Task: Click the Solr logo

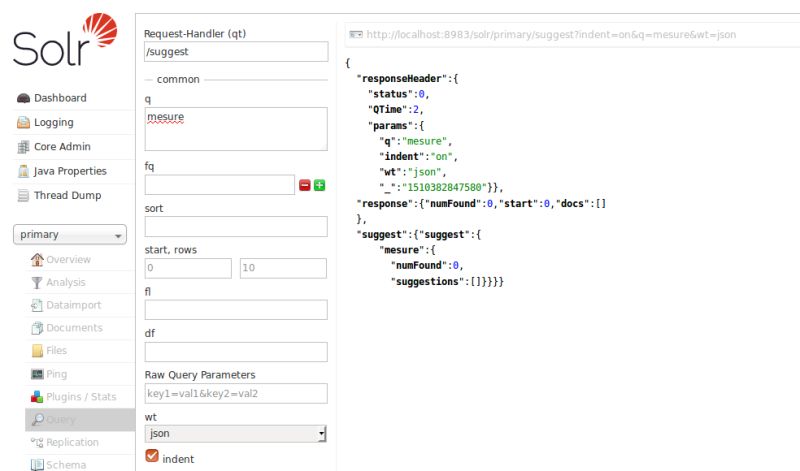Action: tap(65, 40)
